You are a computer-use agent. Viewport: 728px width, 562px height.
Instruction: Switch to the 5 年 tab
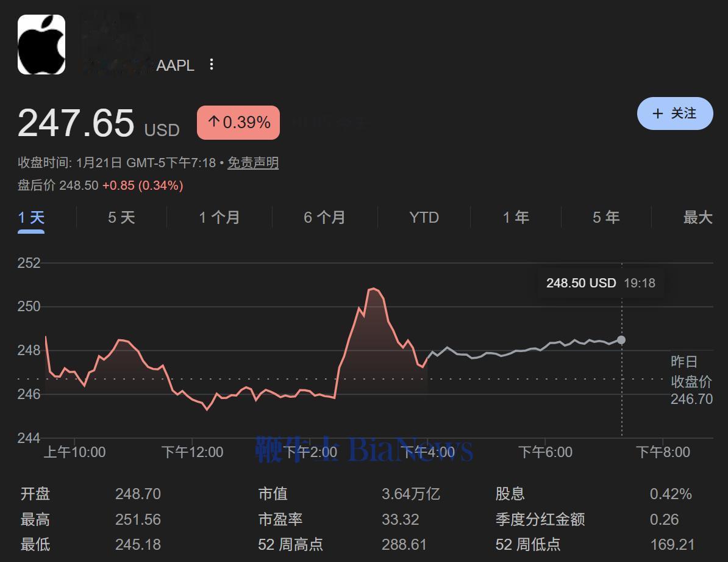click(x=606, y=218)
